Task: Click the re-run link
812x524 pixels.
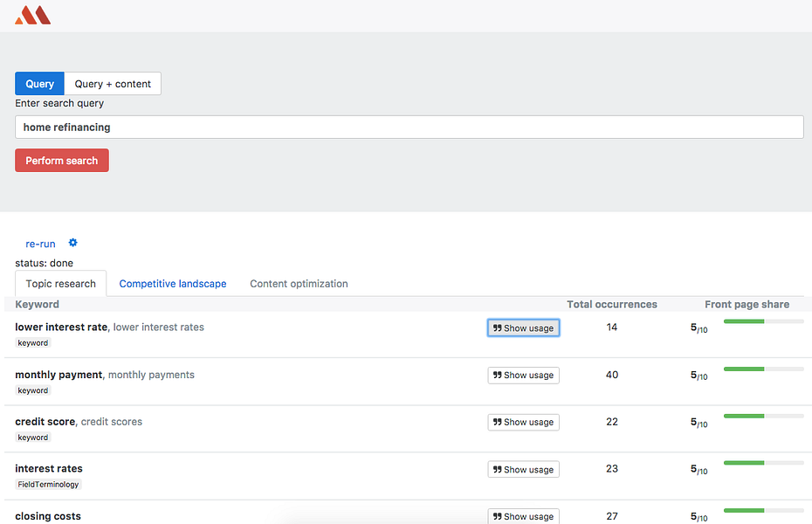Action: (40, 244)
